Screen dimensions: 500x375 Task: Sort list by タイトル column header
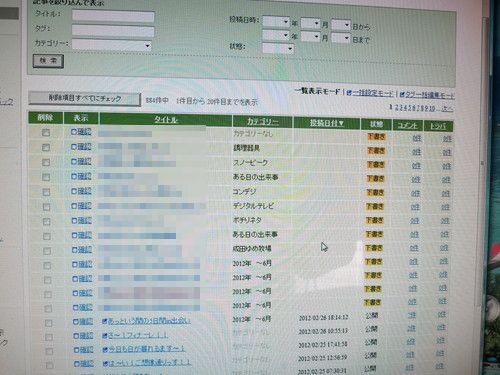coord(166,120)
